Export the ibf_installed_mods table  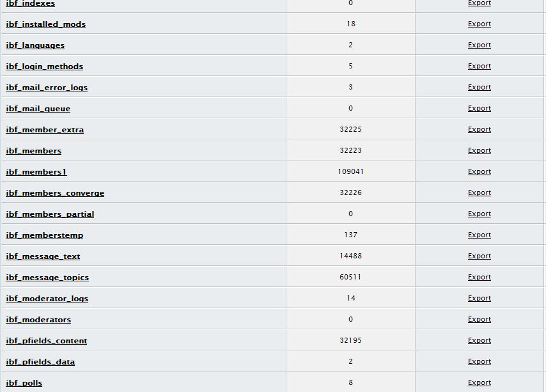(x=479, y=24)
